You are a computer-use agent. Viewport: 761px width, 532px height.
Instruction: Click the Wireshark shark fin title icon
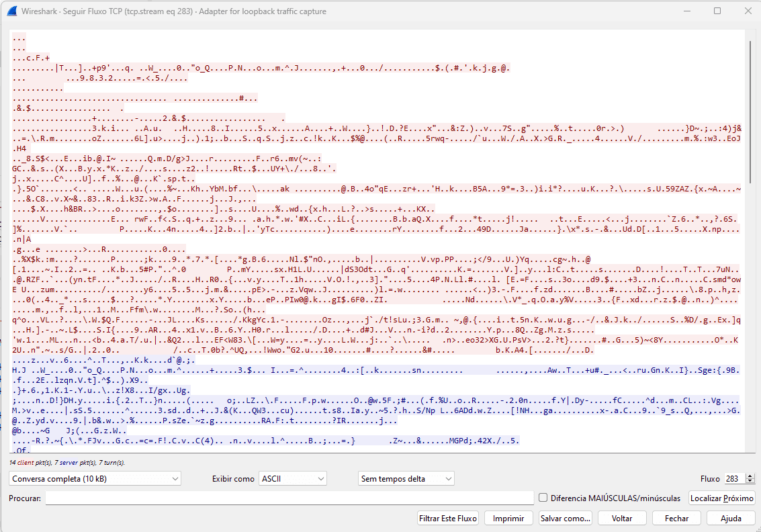pos(12,11)
